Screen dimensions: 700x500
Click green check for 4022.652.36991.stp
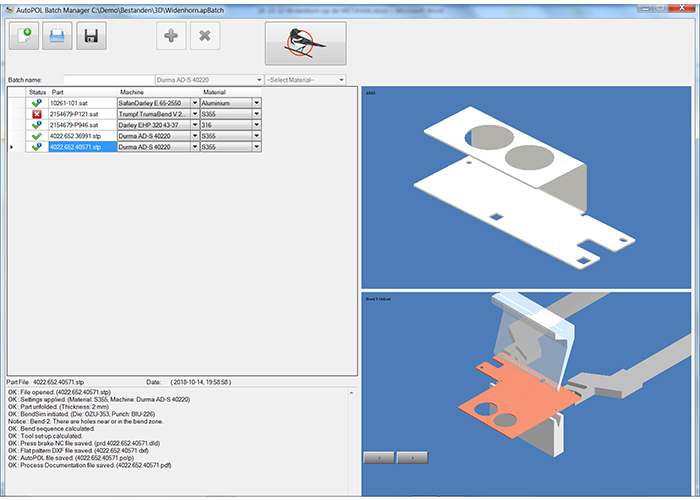click(37, 136)
